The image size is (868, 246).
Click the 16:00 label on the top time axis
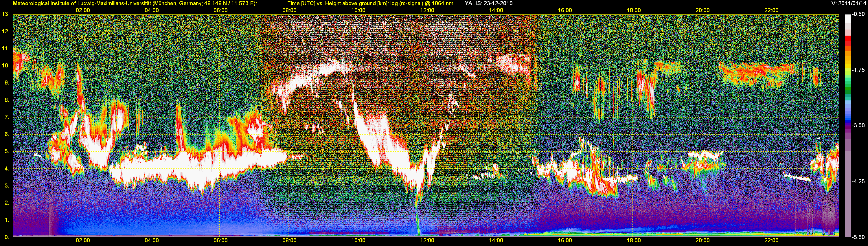tap(565, 10)
